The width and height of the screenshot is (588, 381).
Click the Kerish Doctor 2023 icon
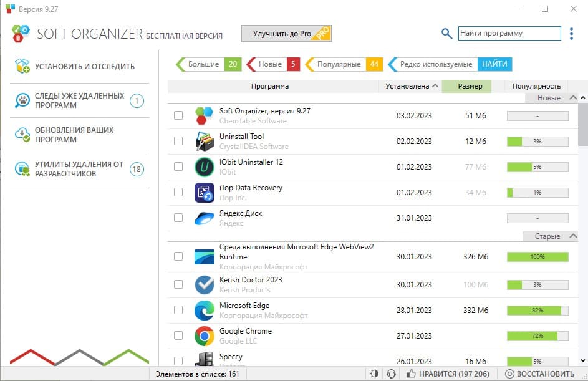point(204,284)
